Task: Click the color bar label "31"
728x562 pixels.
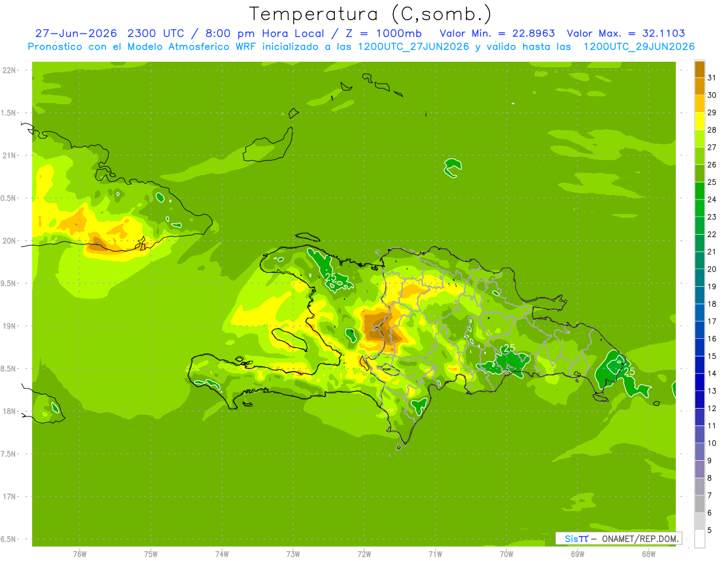Action: click(712, 77)
